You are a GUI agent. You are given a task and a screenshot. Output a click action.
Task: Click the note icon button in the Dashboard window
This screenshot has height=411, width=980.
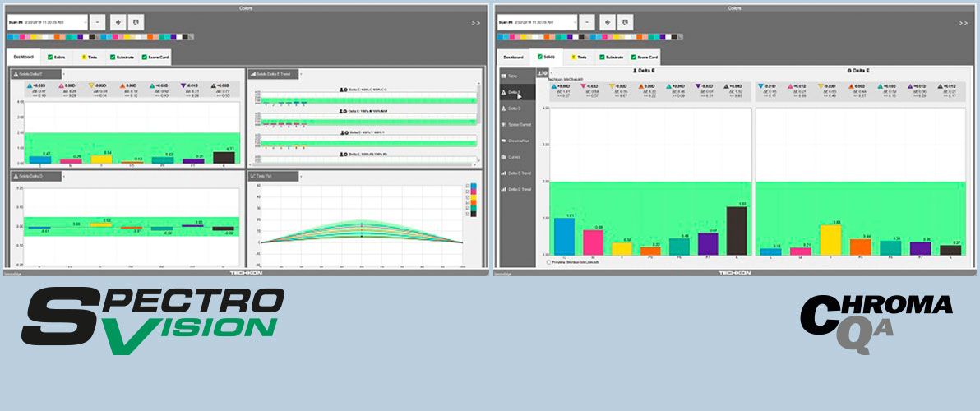tap(136, 21)
